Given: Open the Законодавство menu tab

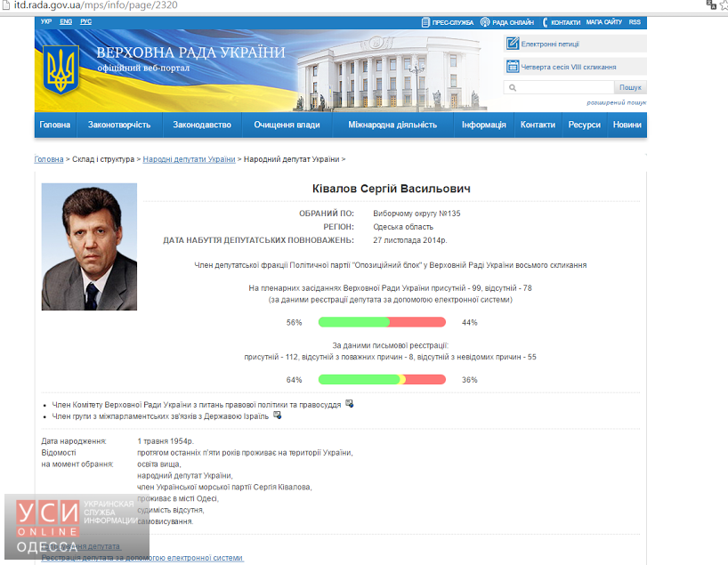Looking at the screenshot, I should [x=202, y=125].
